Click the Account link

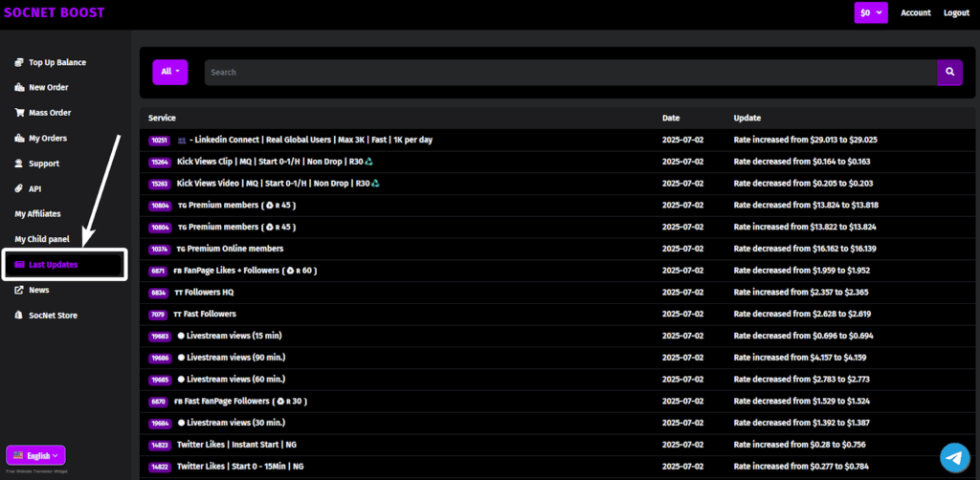(x=915, y=12)
